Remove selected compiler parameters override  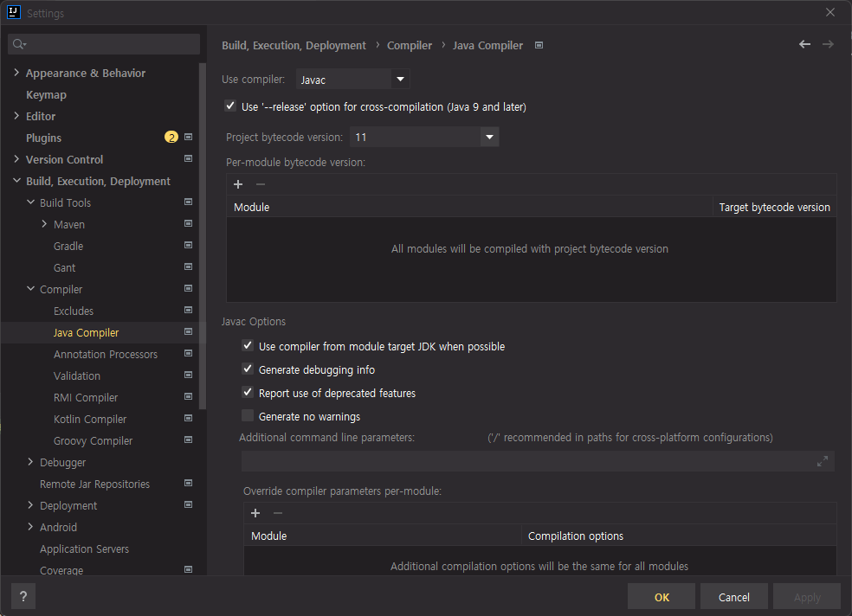(278, 513)
